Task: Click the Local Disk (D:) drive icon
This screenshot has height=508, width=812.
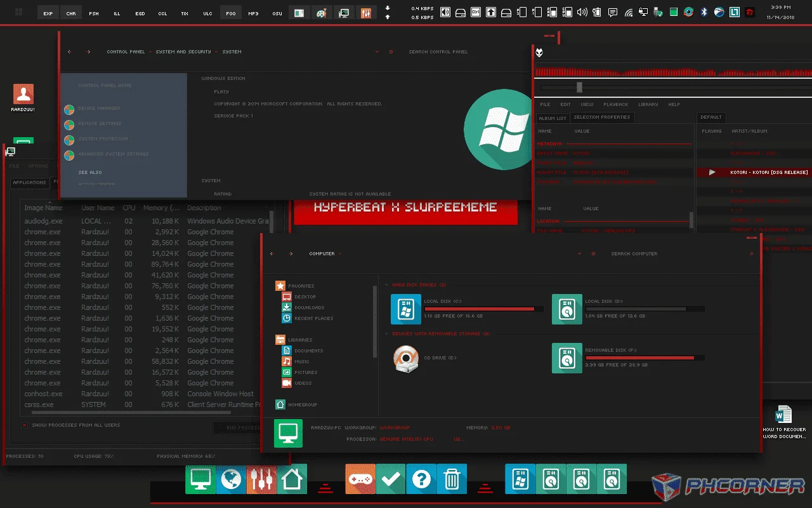Action: click(x=567, y=309)
